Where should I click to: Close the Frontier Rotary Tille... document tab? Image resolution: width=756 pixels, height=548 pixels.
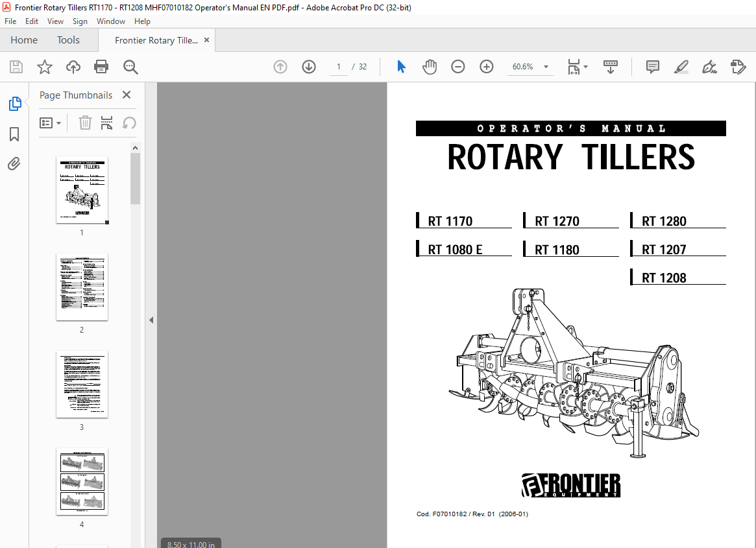coord(206,40)
